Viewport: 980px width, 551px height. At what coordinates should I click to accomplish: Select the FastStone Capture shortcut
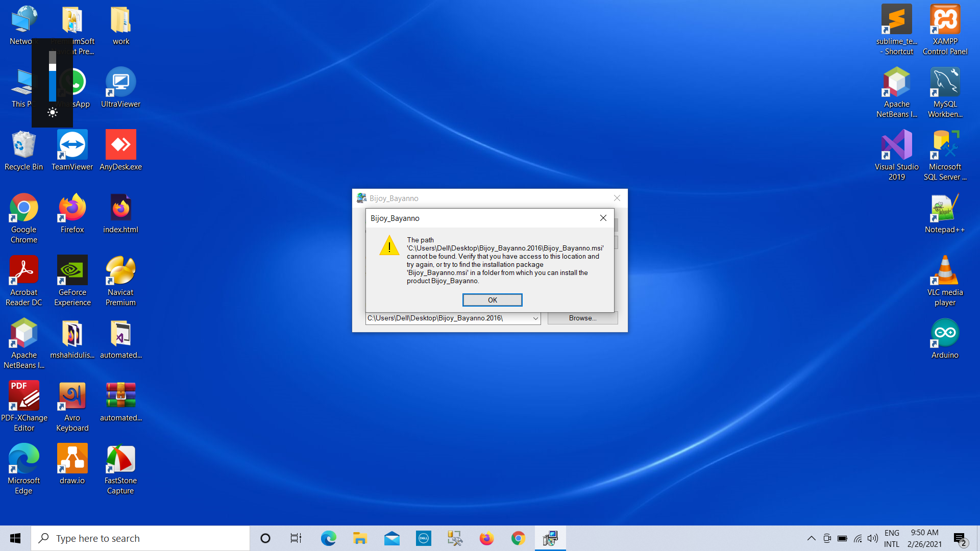[x=120, y=469]
